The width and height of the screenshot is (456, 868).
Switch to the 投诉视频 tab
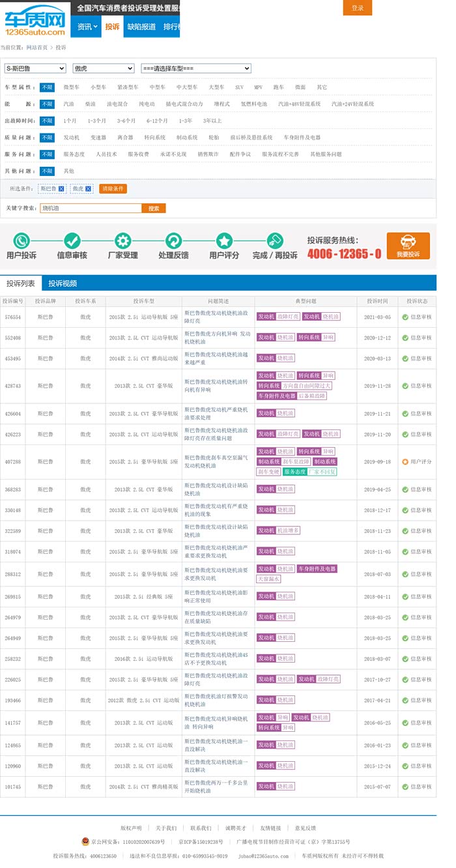[x=63, y=283]
